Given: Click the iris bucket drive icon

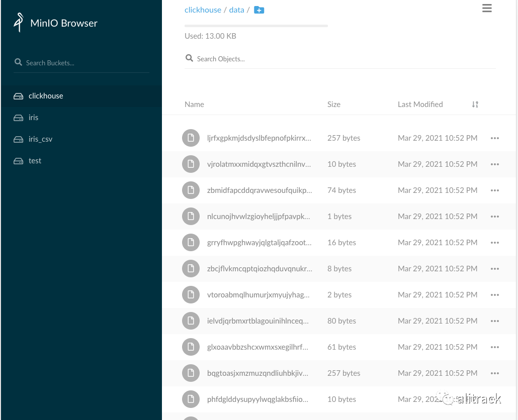Looking at the screenshot, I should coord(19,118).
